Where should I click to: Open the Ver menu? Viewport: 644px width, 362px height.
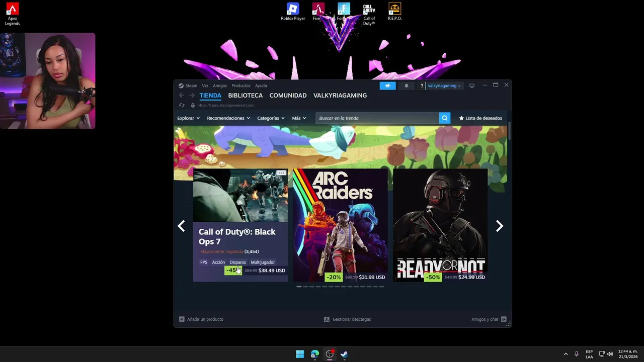(205, 85)
